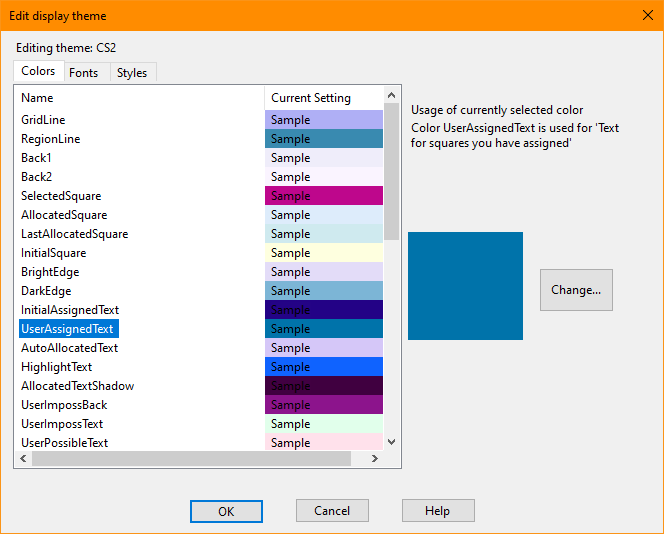This screenshot has width=664, height=534.
Task: Click the HighlightText bright blue sample
Action: pos(324,367)
